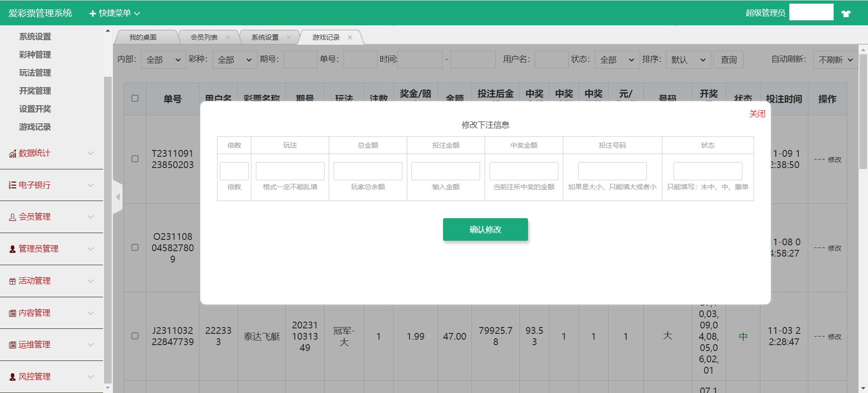868x393 pixels.
Task: Click the 活动管理 gift icon
Action: pyautogui.click(x=12, y=281)
